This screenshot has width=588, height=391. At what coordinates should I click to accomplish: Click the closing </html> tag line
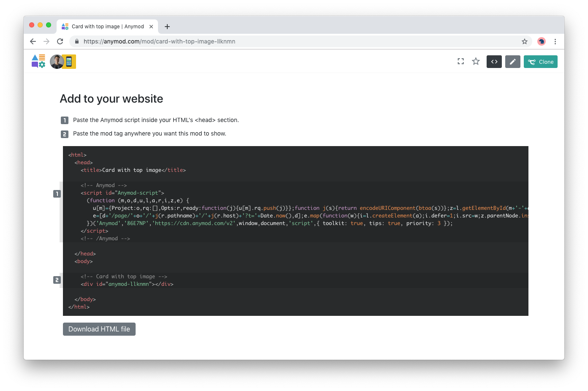click(x=79, y=307)
